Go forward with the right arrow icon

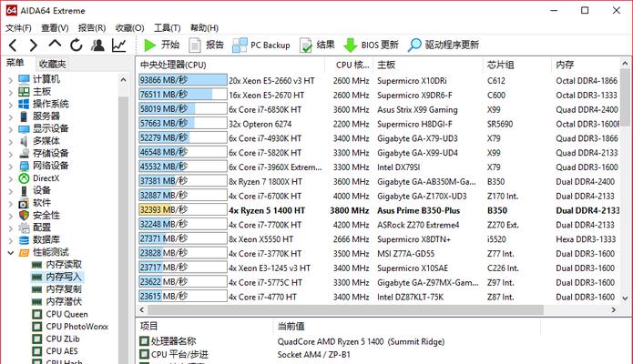(34, 45)
